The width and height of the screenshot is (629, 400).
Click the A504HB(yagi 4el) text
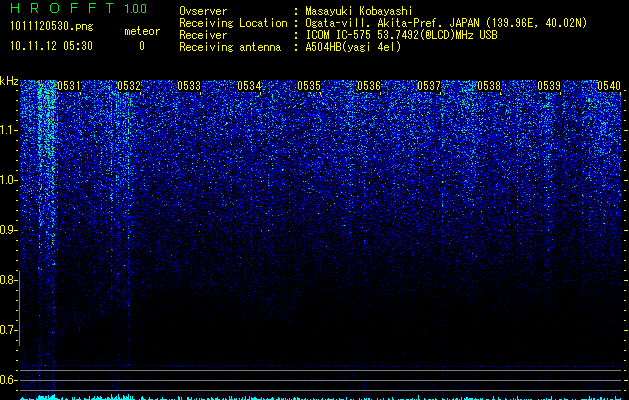(353, 47)
